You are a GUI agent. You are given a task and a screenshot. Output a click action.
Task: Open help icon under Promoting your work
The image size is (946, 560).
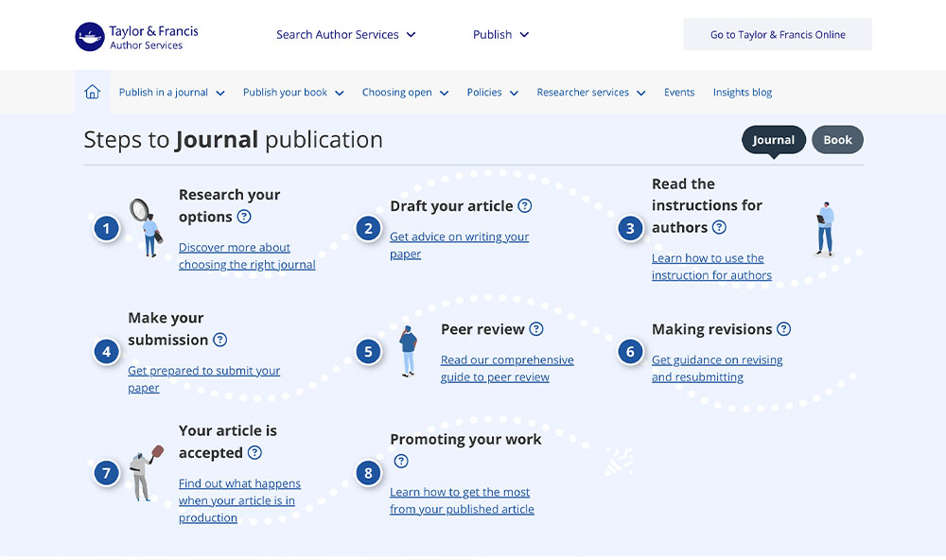[401, 462]
